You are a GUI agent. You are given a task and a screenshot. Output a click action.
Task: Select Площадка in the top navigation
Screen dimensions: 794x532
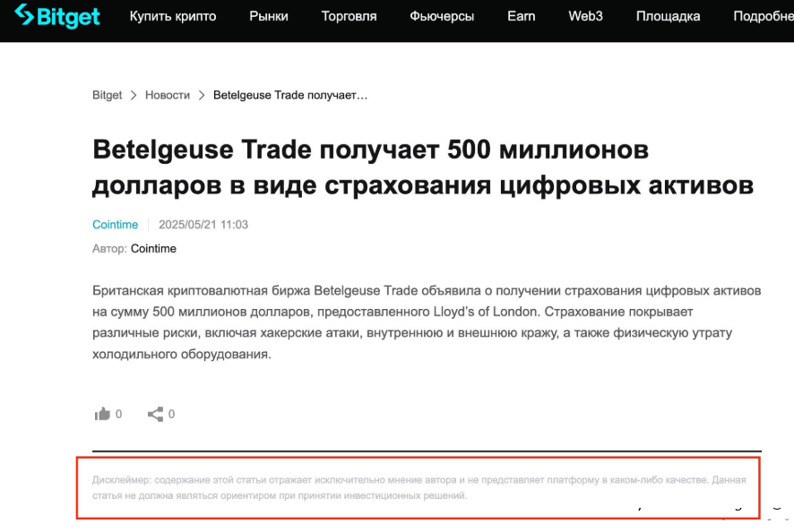pyautogui.click(x=669, y=16)
